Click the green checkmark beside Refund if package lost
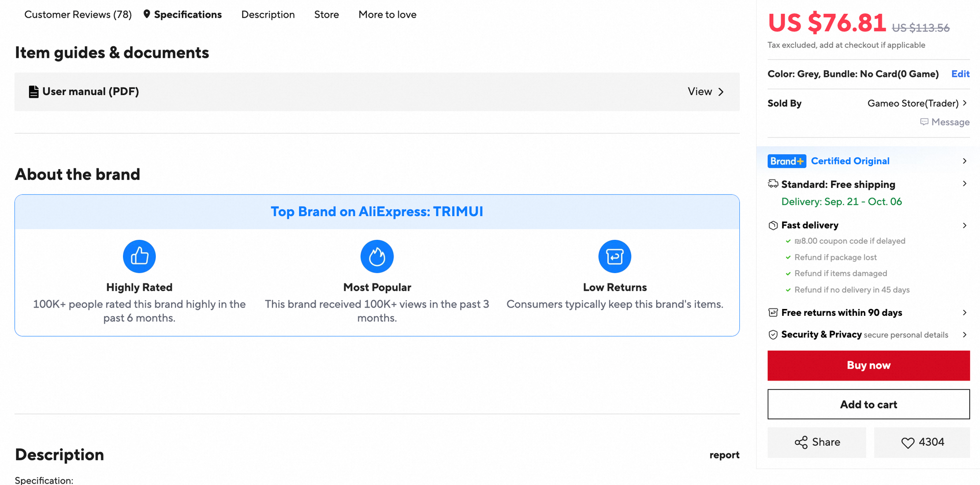The height and width of the screenshot is (485, 980). pyautogui.click(x=788, y=257)
